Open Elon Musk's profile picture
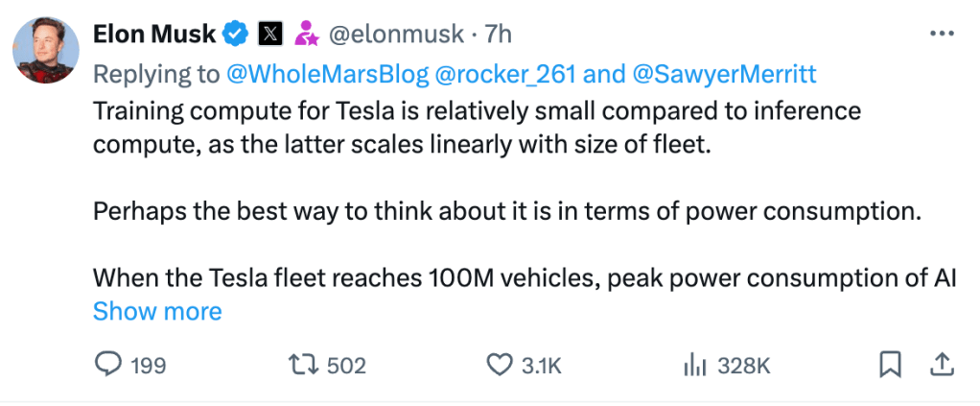The width and height of the screenshot is (980, 406). point(45,50)
